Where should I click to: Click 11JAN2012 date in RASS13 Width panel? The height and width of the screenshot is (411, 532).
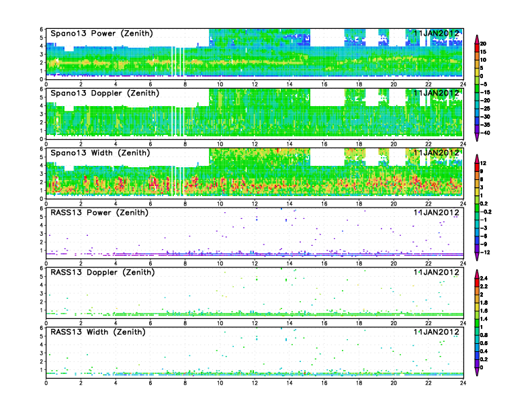[437, 332]
